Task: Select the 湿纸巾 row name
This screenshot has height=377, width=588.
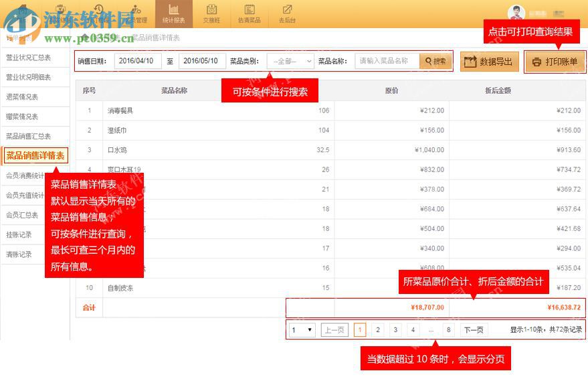Action: tap(117, 131)
